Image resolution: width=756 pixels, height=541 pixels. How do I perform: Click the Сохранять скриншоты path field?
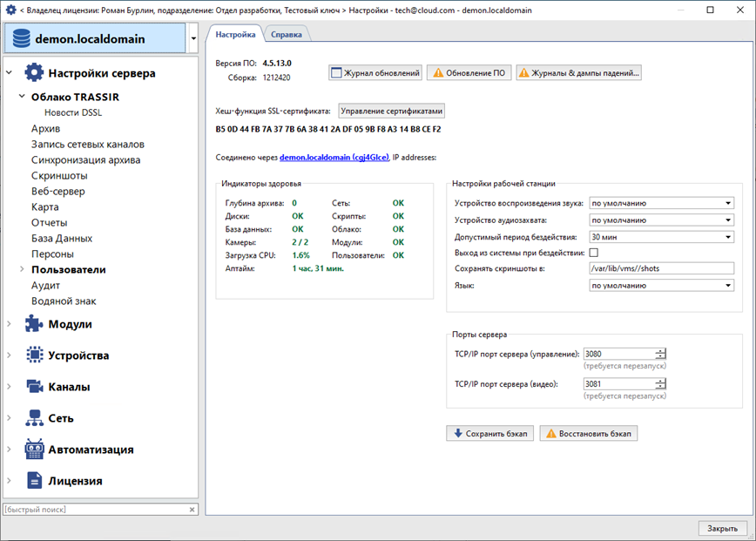pyautogui.click(x=661, y=268)
